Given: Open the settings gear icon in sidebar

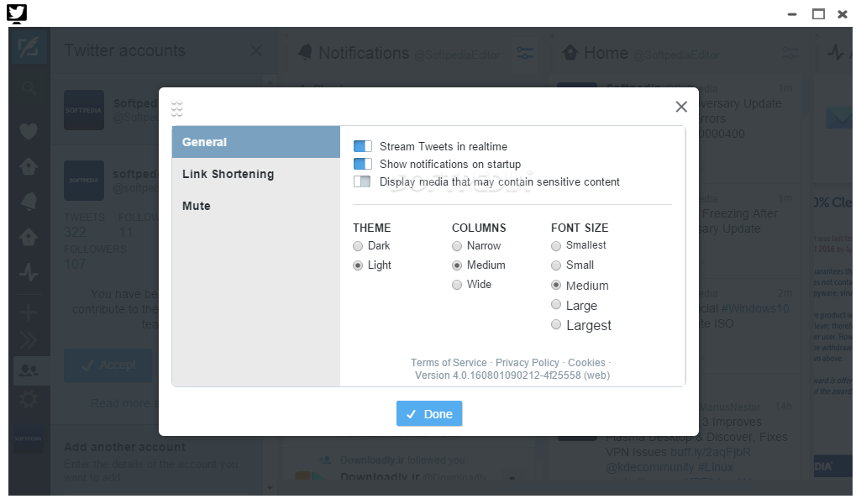Looking at the screenshot, I should (29, 399).
